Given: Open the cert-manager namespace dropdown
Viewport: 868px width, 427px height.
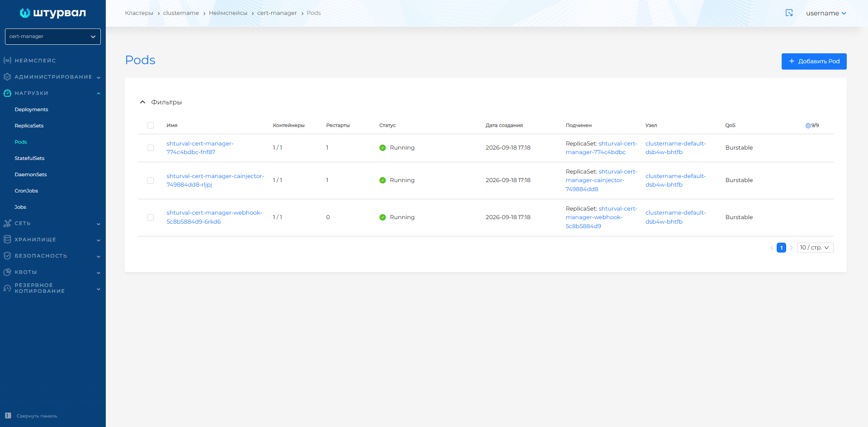Looking at the screenshot, I should 53,37.
